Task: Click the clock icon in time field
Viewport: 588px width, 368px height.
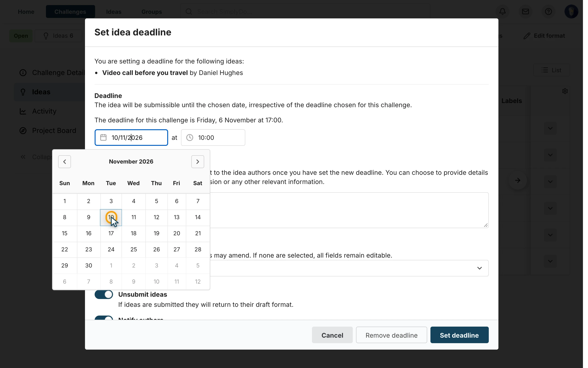Action: click(189, 138)
